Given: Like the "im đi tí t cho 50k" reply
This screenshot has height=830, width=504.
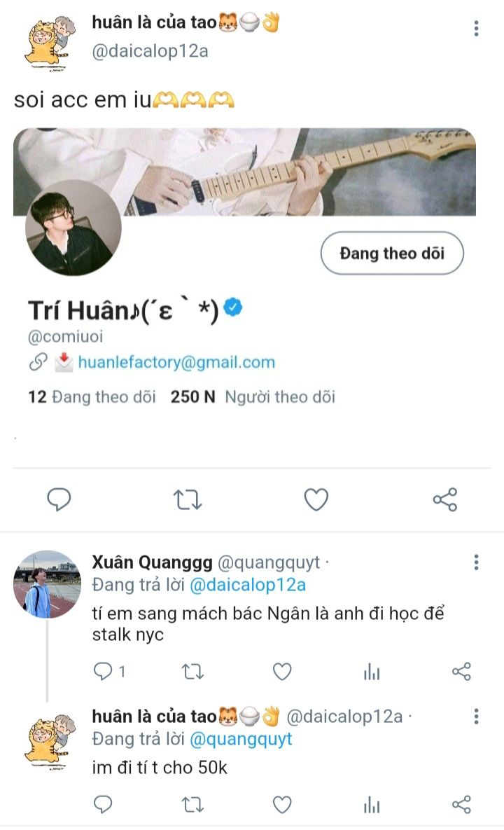Looking at the screenshot, I should [x=282, y=804].
